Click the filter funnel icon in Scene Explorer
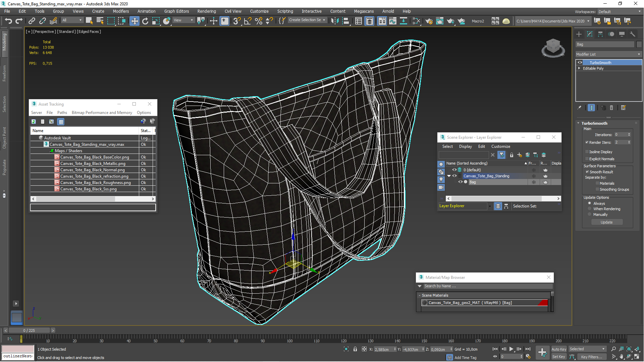The width and height of the screenshot is (644, 362). [x=501, y=155]
